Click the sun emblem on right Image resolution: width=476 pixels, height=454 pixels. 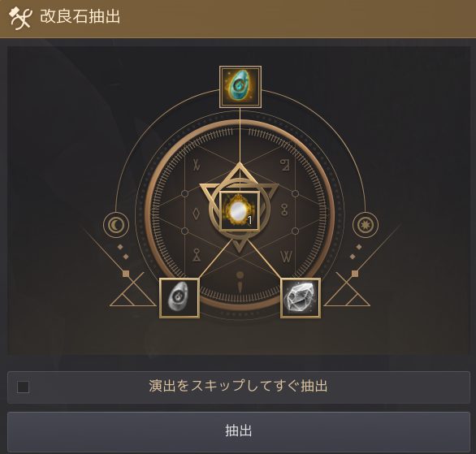click(366, 225)
